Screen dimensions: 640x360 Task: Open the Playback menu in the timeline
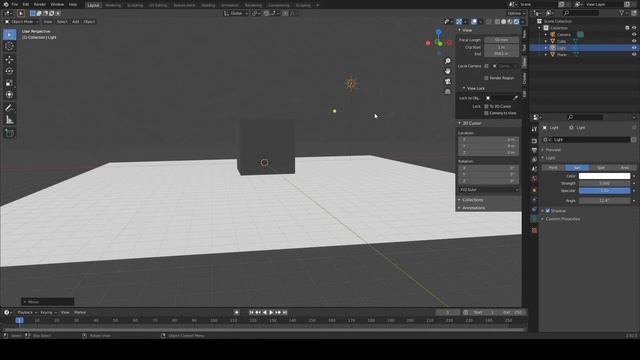[27, 312]
